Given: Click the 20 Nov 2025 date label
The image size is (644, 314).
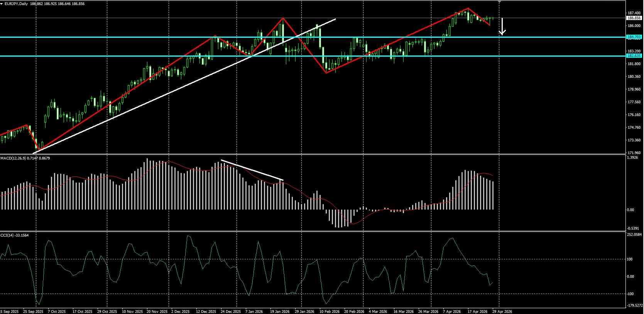Looking at the screenshot, I should (x=157, y=311).
